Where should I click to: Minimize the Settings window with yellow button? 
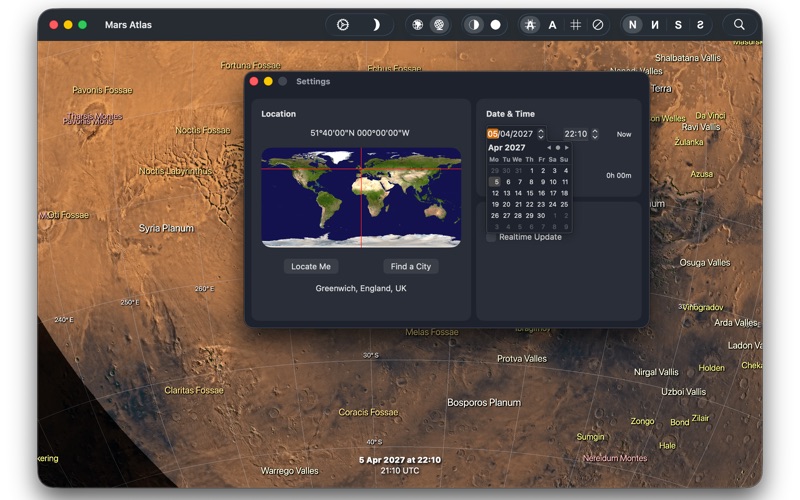[268, 81]
